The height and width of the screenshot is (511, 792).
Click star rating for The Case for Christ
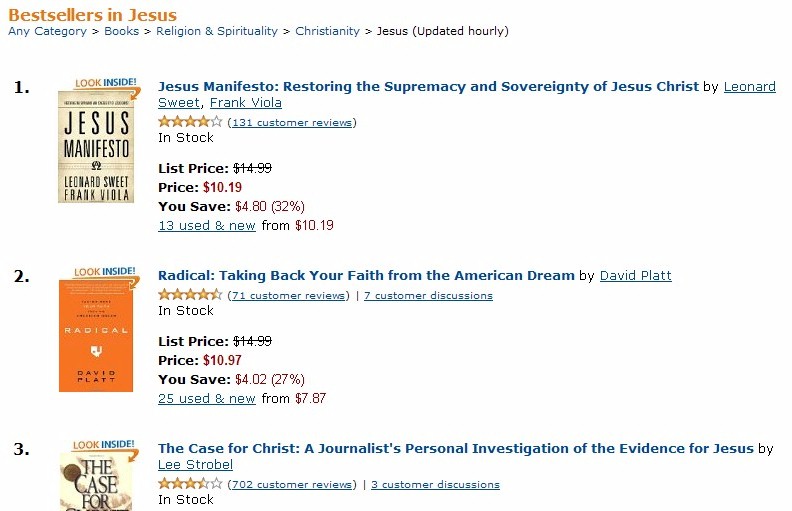(190, 484)
